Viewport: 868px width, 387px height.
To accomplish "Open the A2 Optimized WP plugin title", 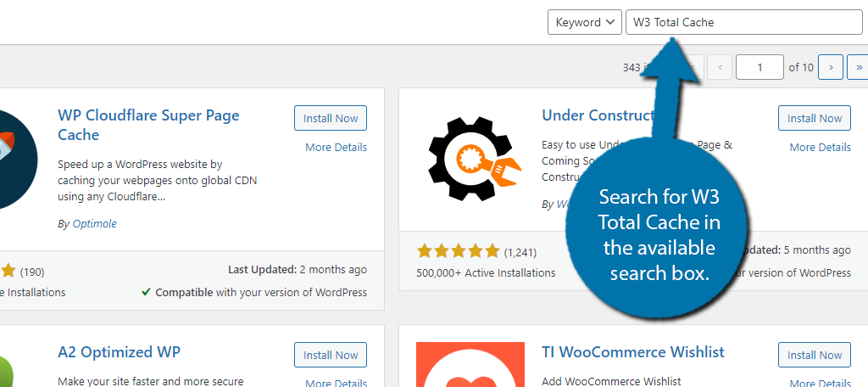I will 119,352.
